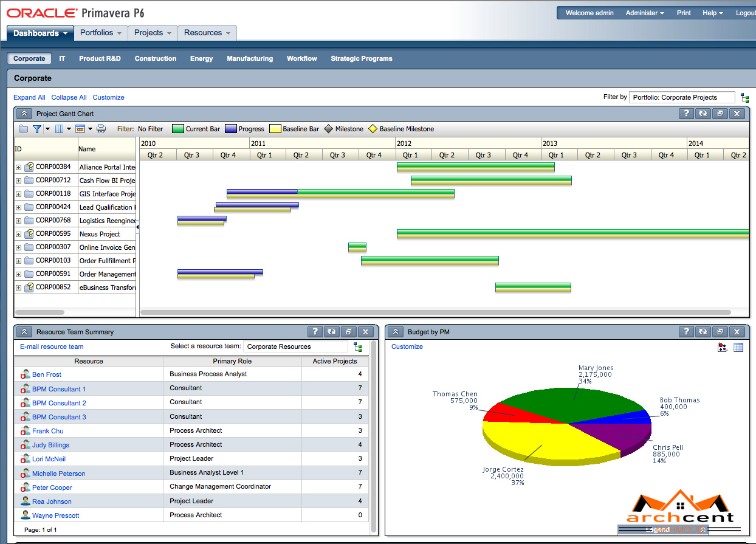756x544 pixels.
Task: Close the Budget by PM portlet
Action: point(737,332)
